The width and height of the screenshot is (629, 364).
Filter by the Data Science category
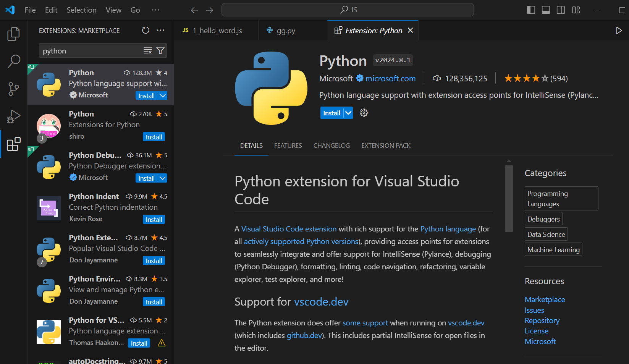tap(546, 234)
